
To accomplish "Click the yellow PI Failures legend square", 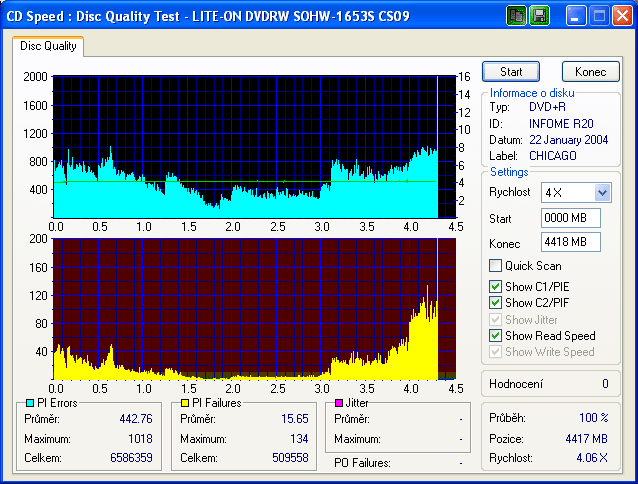I will pos(185,403).
